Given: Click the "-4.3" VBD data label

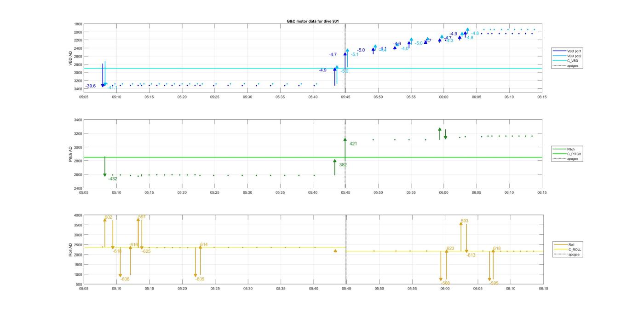Looking at the screenshot, I should (449, 41).
